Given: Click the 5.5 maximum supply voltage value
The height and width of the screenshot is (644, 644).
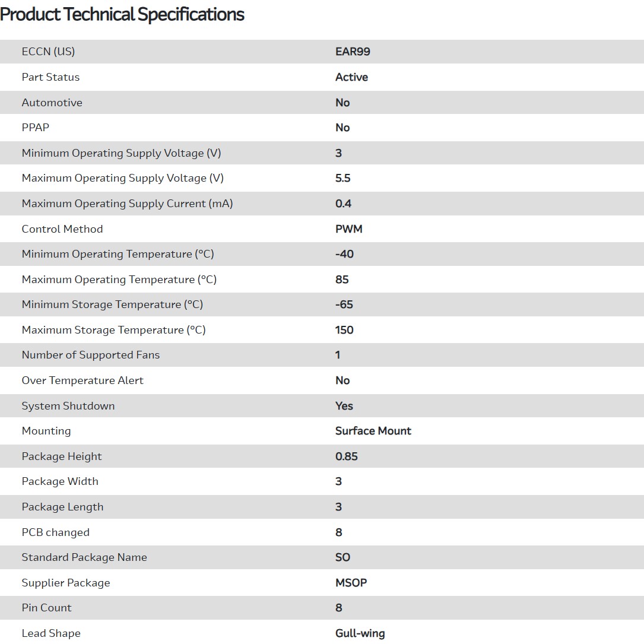Looking at the screenshot, I should tap(343, 178).
